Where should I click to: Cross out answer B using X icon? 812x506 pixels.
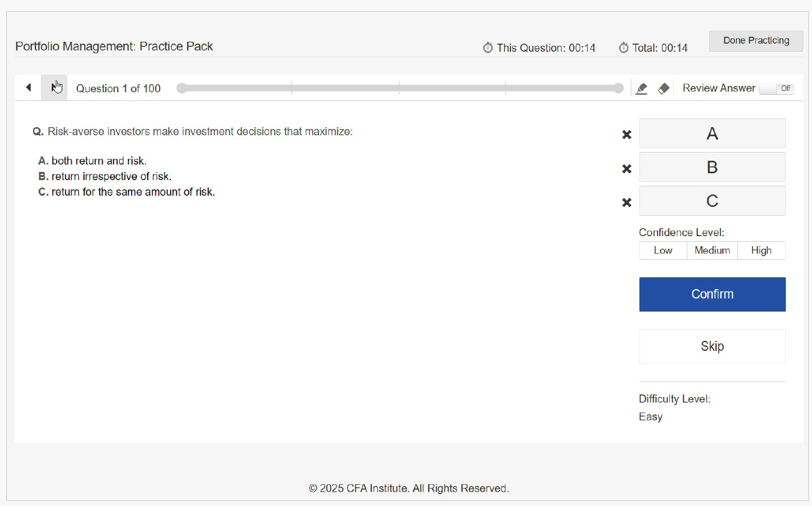point(627,168)
